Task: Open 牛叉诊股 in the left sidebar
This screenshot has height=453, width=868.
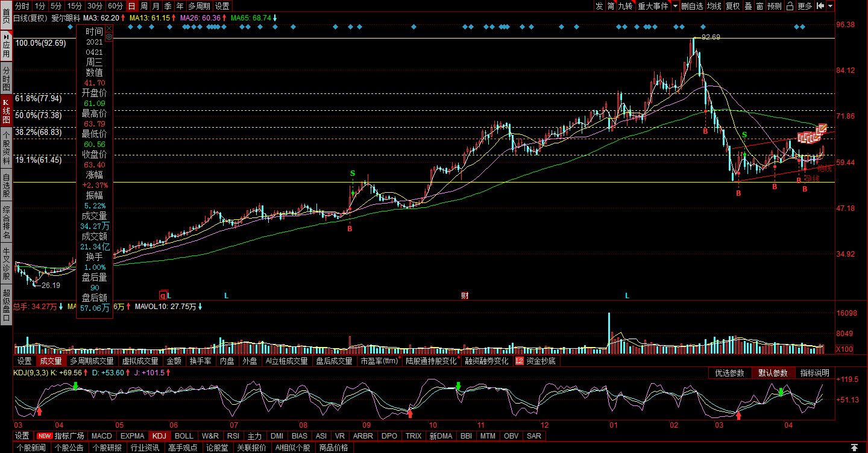Action: [6, 263]
